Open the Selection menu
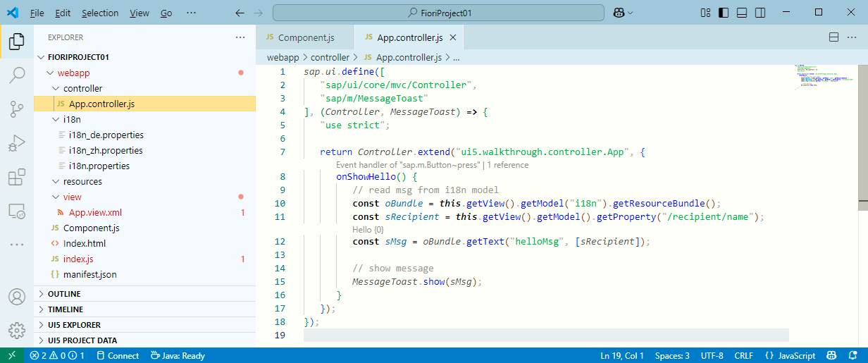Image resolution: width=868 pixels, height=363 pixels. tap(100, 13)
